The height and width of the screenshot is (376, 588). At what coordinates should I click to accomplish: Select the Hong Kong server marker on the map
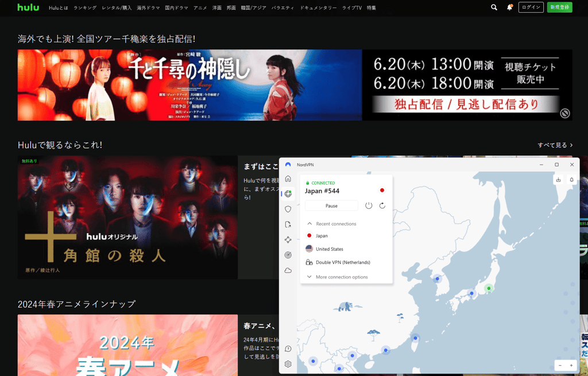[385, 350]
